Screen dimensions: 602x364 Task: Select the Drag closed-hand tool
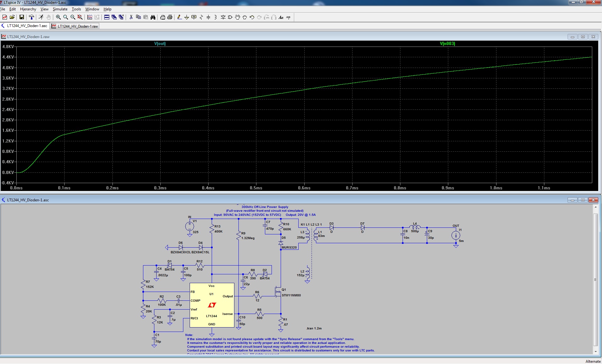[x=245, y=17]
